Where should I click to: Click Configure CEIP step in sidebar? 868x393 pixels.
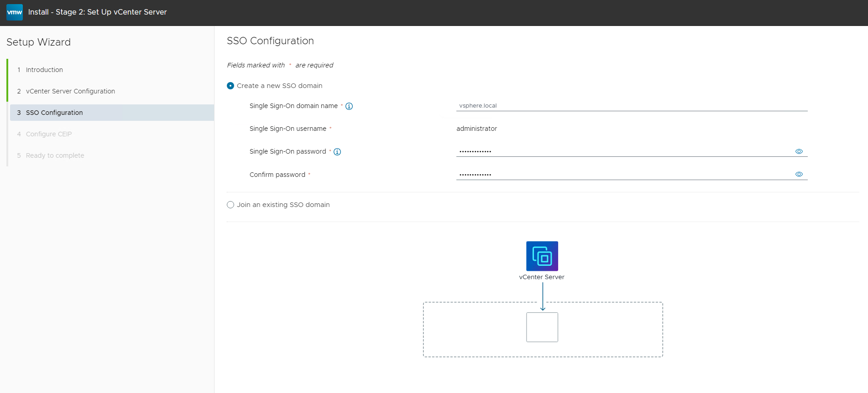pos(49,134)
